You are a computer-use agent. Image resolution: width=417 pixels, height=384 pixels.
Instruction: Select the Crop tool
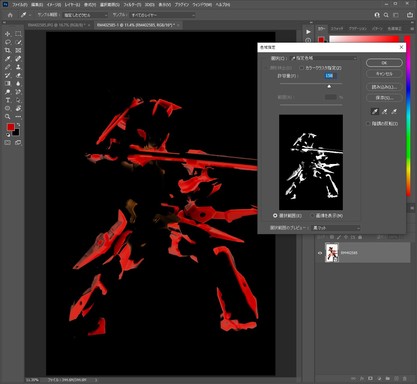[7, 50]
